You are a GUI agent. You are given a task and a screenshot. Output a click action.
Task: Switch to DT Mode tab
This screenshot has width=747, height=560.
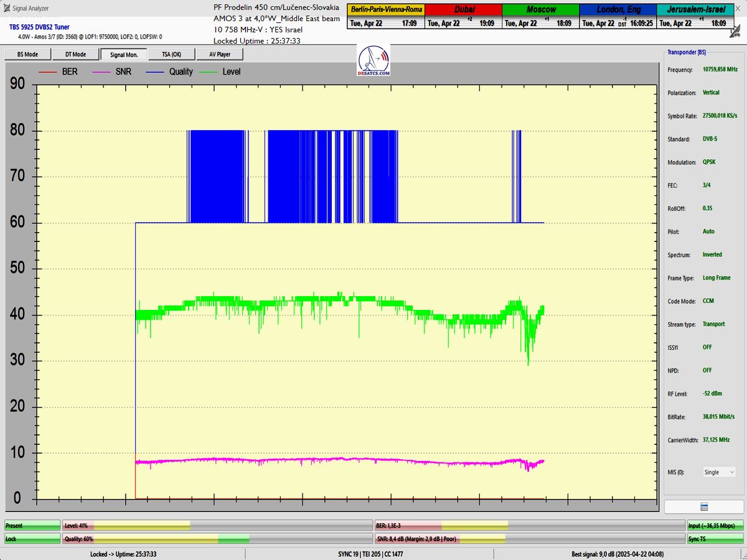pos(75,54)
